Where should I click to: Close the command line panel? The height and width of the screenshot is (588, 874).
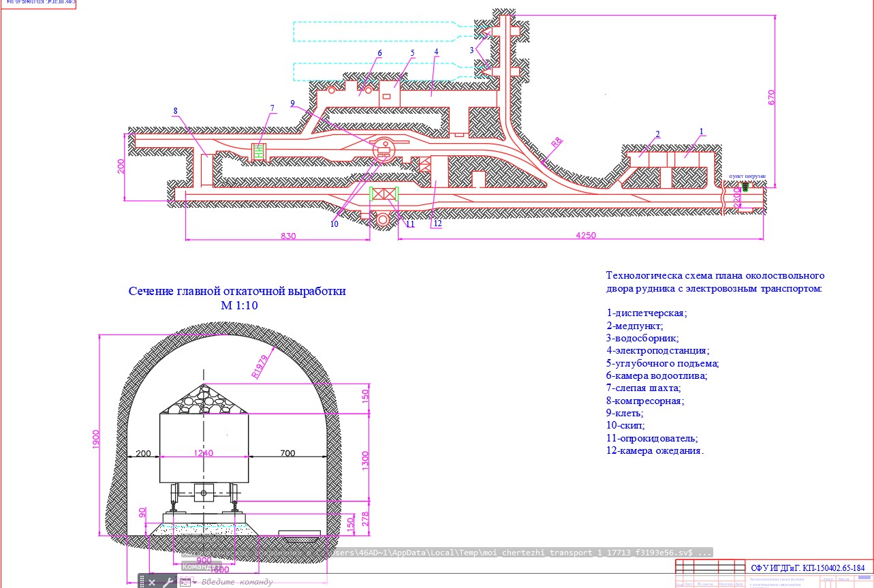coord(152,582)
